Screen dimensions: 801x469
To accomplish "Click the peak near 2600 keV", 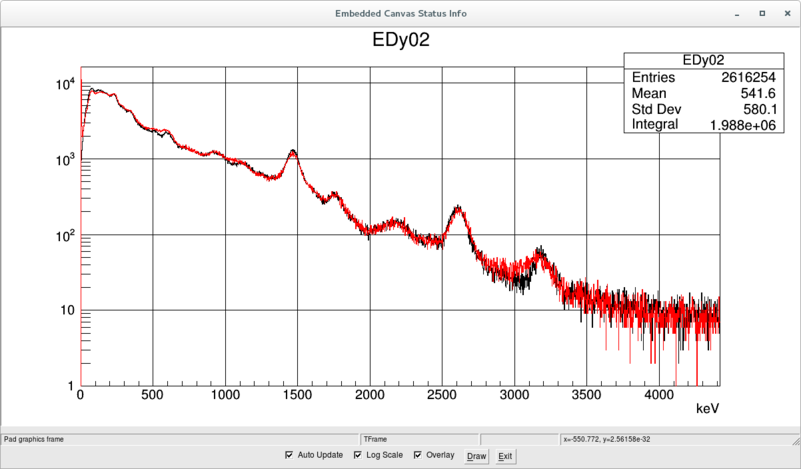I will pyautogui.click(x=458, y=208).
